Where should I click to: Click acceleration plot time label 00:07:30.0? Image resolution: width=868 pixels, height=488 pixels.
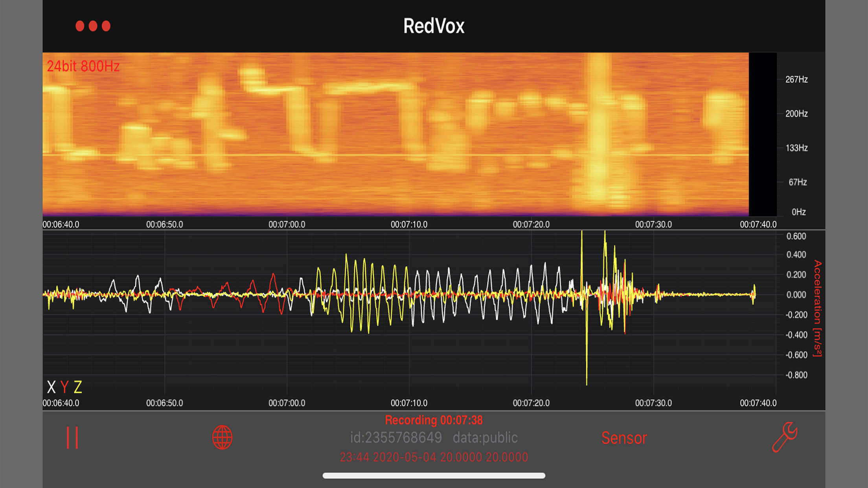653,403
